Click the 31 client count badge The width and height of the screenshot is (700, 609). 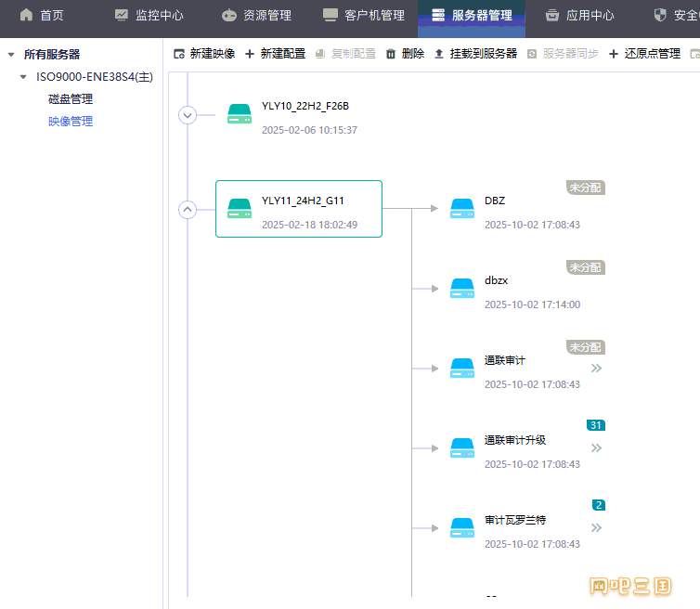click(x=596, y=425)
